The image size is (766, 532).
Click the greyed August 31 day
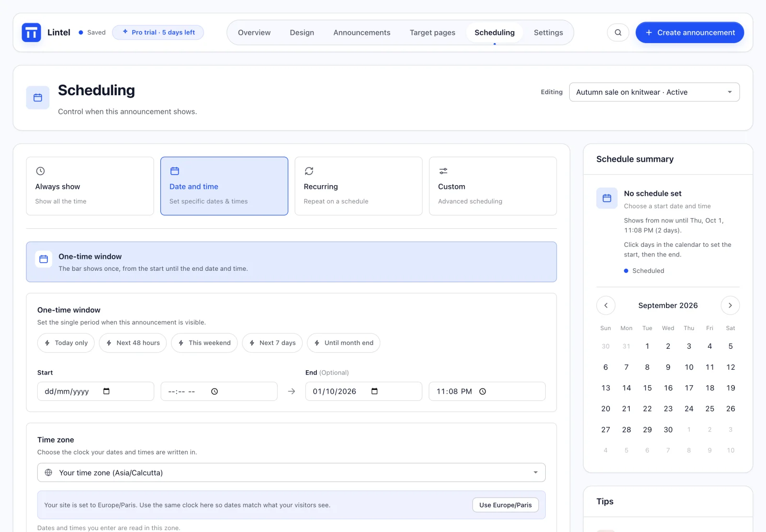point(626,346)
